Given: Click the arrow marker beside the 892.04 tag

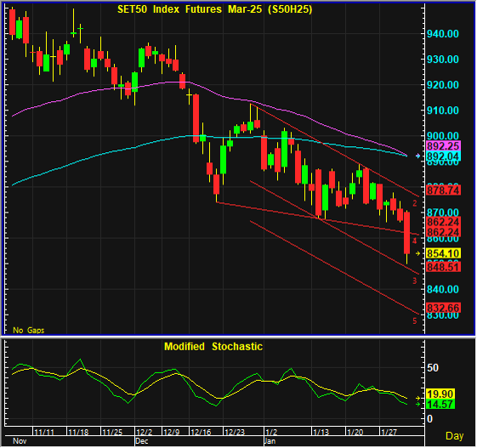Looking at the screenshot, I should [417, 156].
